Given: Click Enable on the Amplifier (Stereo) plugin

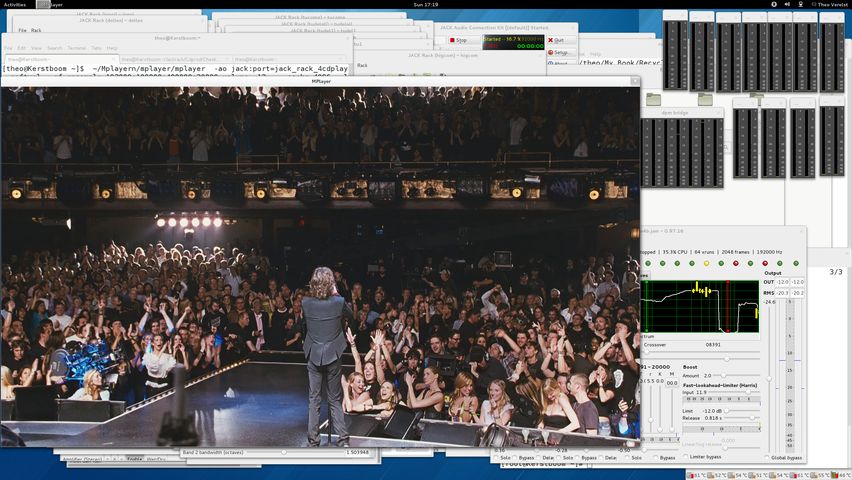Looking at the screenshot, I should tap(134, 459).
